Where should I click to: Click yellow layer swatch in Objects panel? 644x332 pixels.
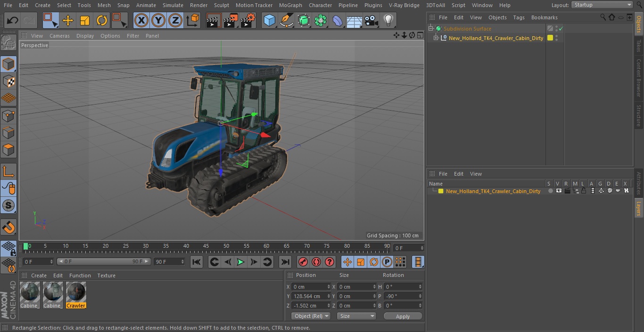(550, 38)
